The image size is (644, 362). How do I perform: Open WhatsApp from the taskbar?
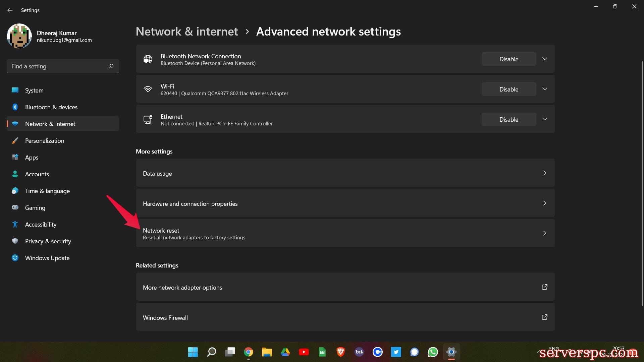[x=433, y=352]
